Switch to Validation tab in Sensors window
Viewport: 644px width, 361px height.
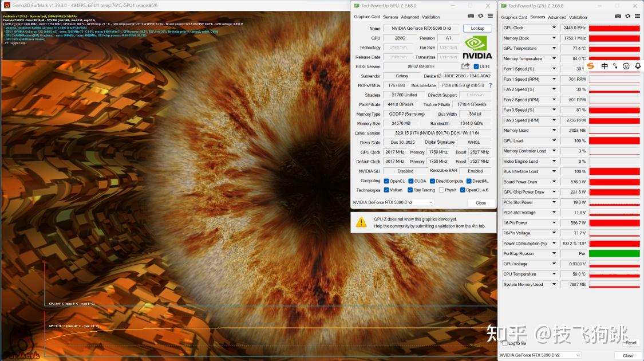(x=578, y=17)
